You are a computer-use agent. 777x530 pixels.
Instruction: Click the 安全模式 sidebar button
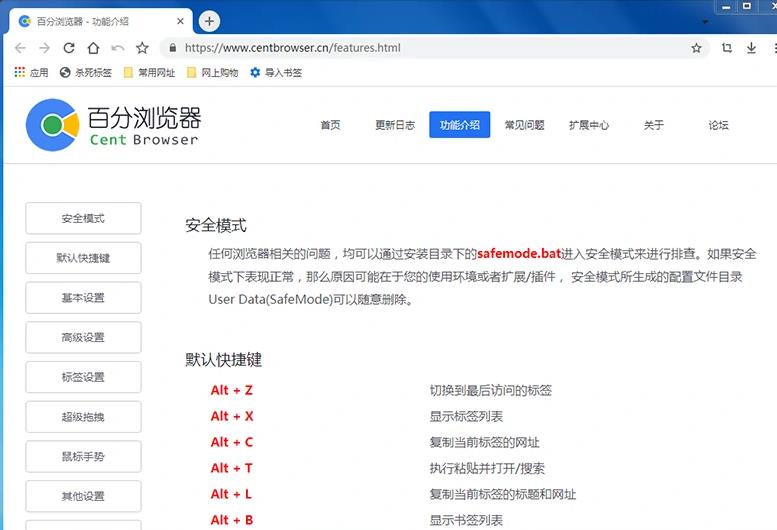(x=83, y=218)
